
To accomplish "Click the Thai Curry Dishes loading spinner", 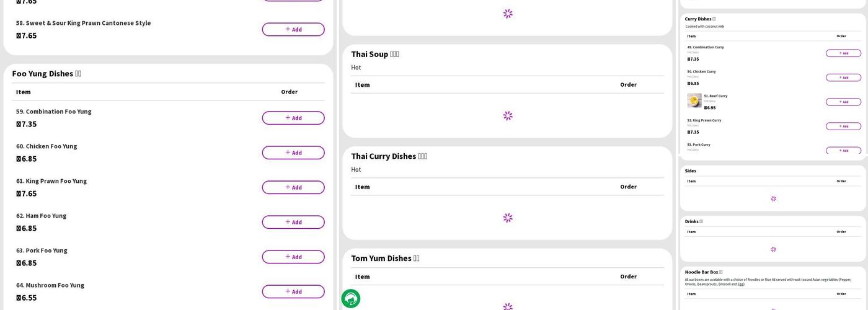I will click(508, 218).
